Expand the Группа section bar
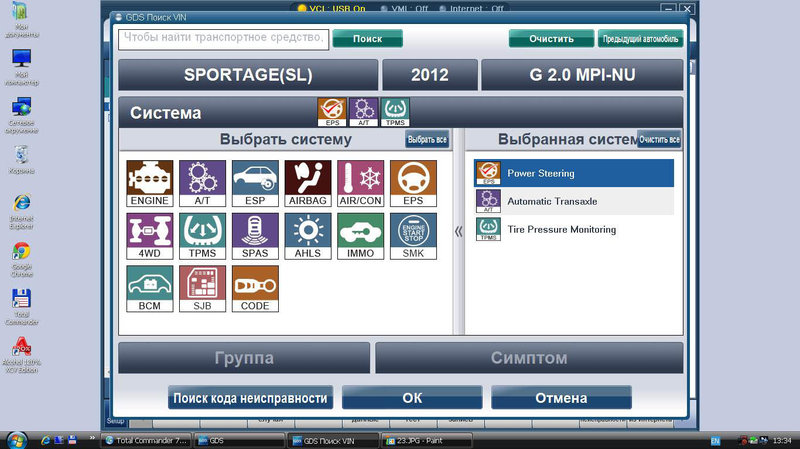Image resolution: width=800 pixels, height=449 pixels. 244,358
